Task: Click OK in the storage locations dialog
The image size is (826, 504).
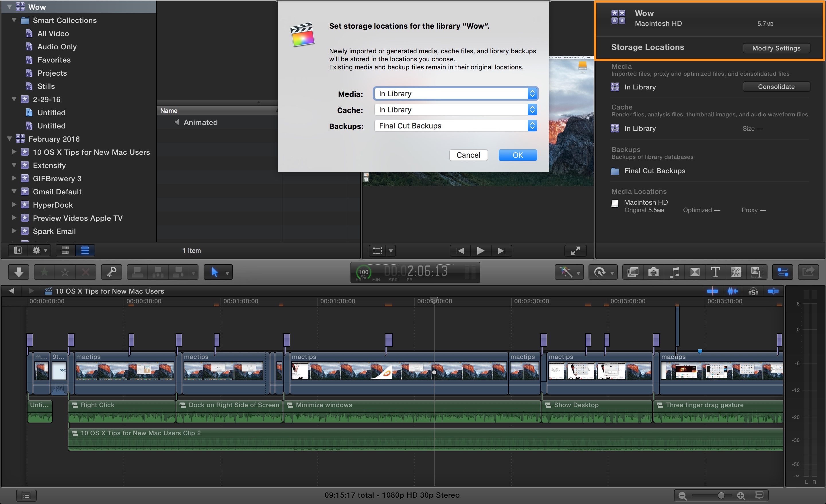Action: tap(518, 155)
